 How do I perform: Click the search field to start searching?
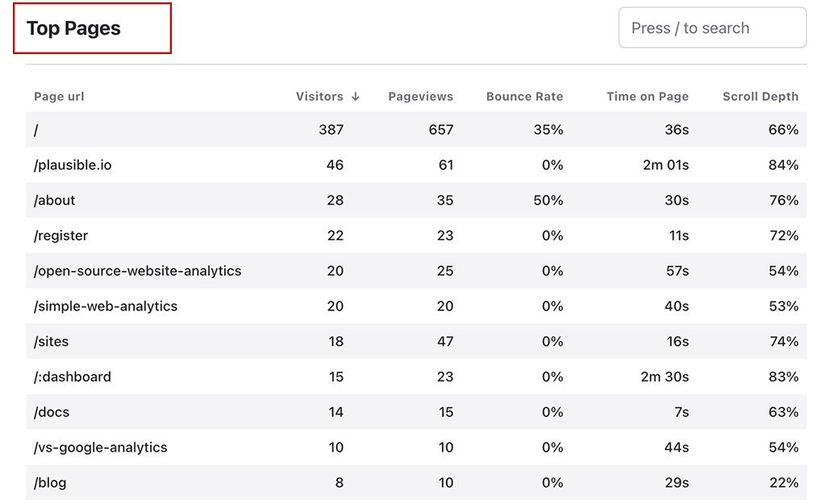pyautogui.click(x=712, y=27)
